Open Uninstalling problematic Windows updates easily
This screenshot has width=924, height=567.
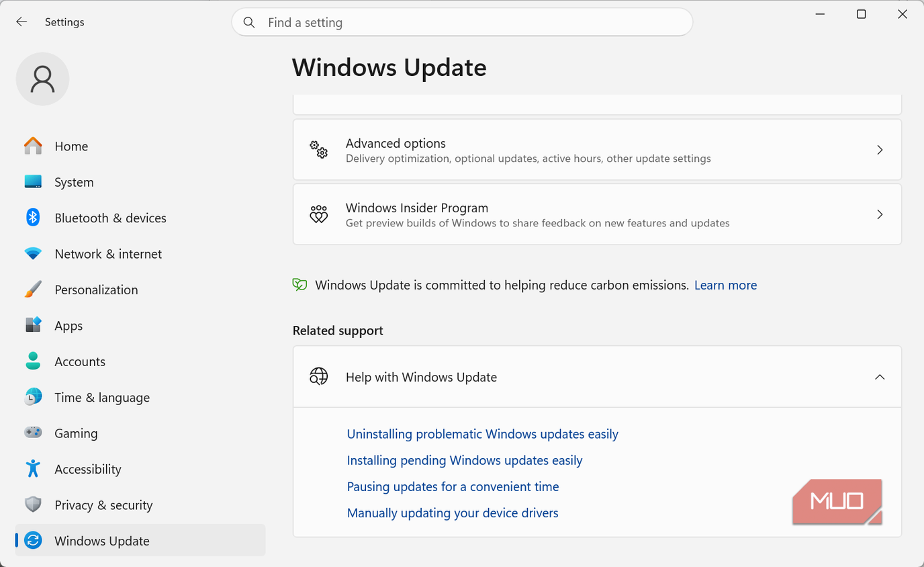pos(482,434)
